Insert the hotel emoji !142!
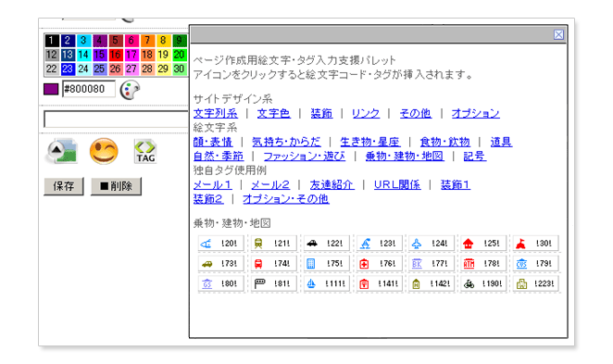Viewport: 613px width, 364px height. (x=432, y=283)
